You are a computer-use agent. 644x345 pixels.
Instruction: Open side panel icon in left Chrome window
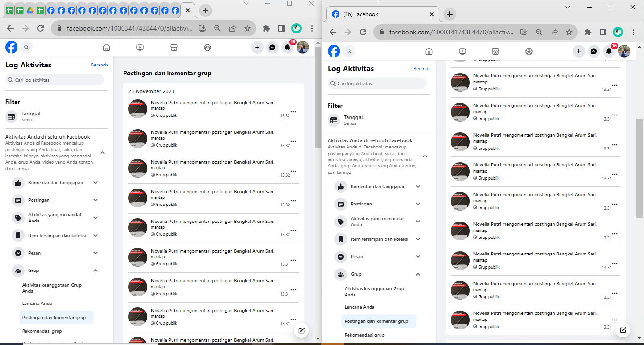point(281,28)
